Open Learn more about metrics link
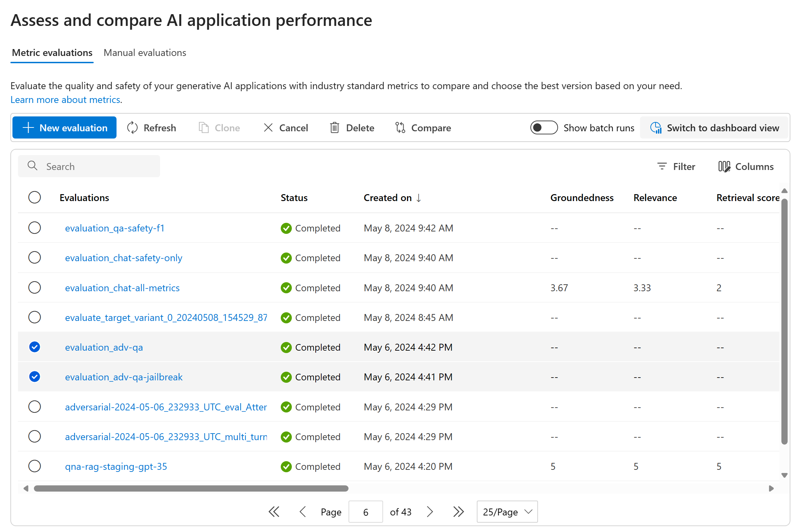798x532 pixels. 65,100
